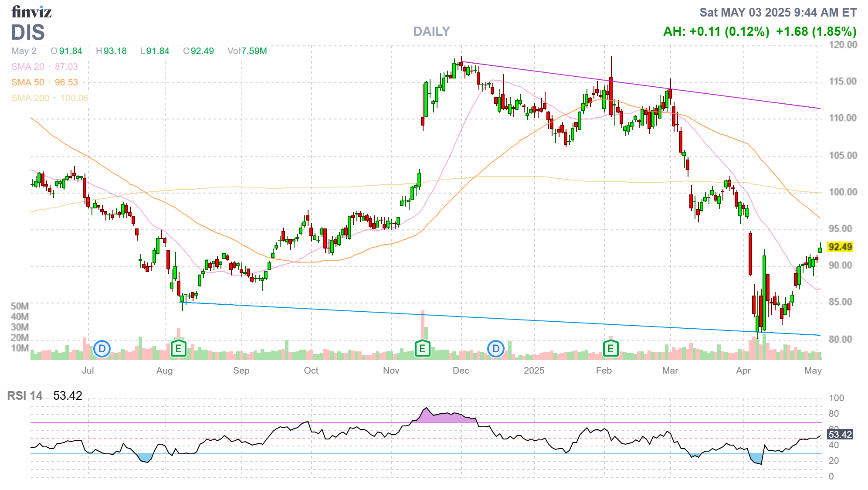Click the yellow 92.49 current price tag
This screenshot has width=868, height=490.
840,247
